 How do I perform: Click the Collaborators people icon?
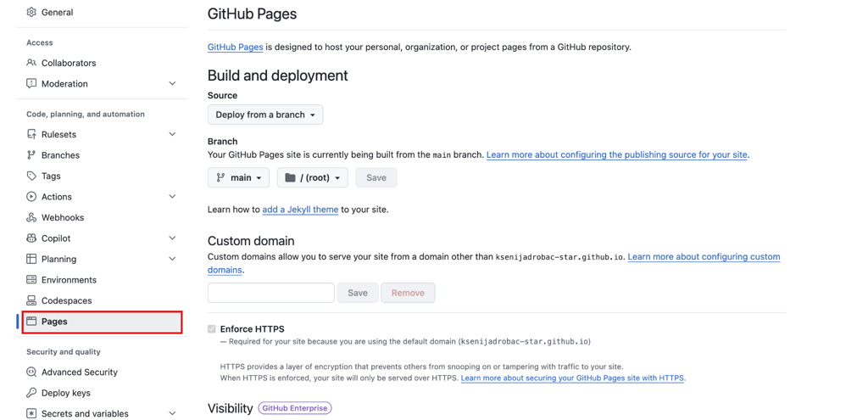point(31,63)
